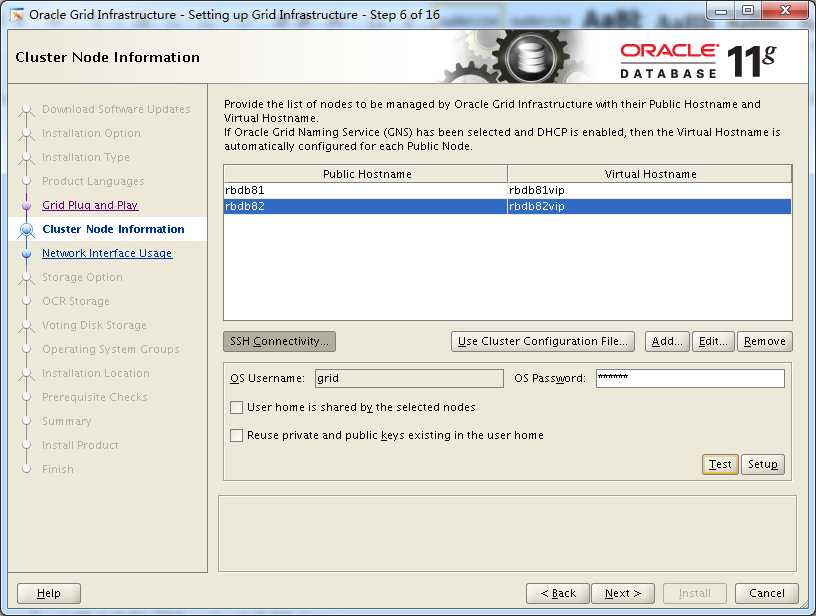The height and width of the screenshot is (616, 816).
Task: Click Installation Option step
Action: click(91, 133)
